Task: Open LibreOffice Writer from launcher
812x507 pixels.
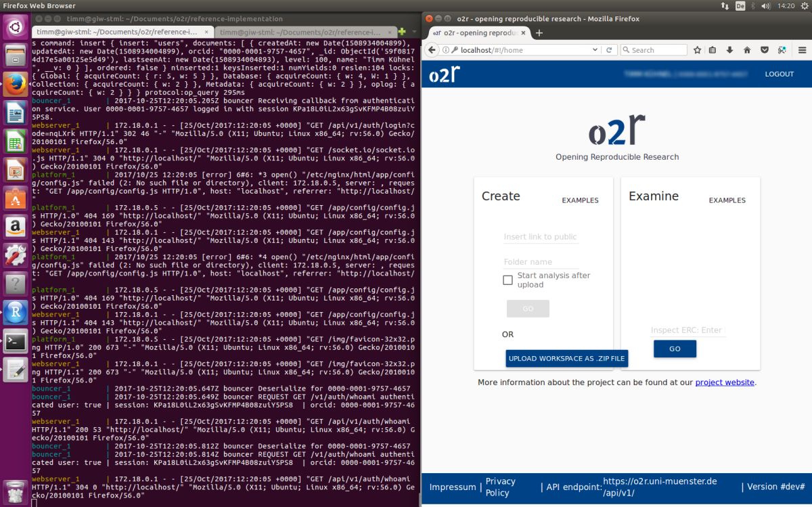Action: pyautogui.click(x=15, y=112)
